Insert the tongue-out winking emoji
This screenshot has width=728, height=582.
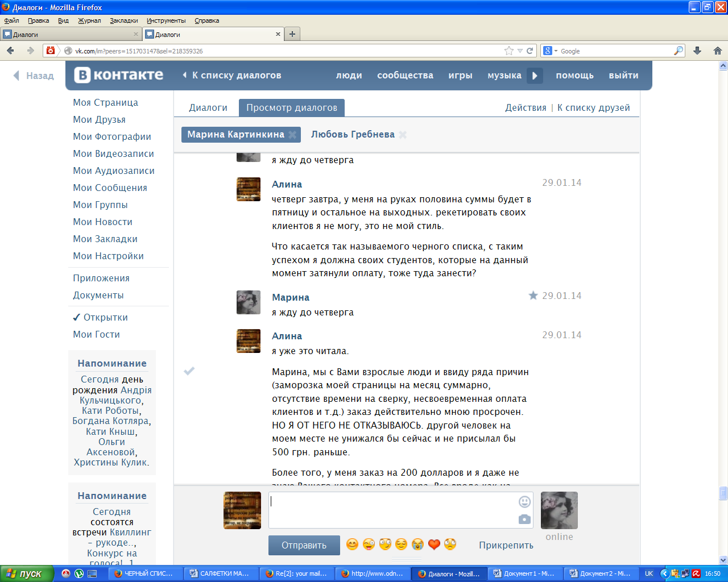[369, 544]
